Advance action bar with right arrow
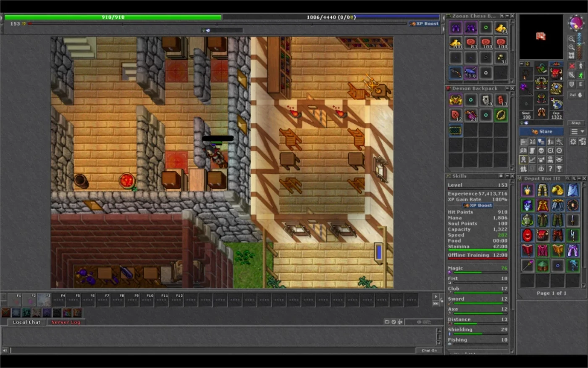The height and width of the screenshot is (368, 588). tap(436, 296)
